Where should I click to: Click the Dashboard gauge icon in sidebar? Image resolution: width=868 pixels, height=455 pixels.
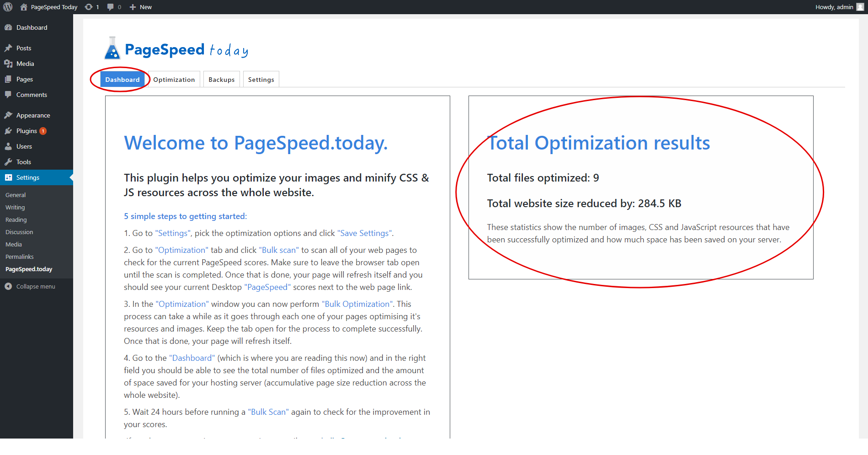(8, 27)
